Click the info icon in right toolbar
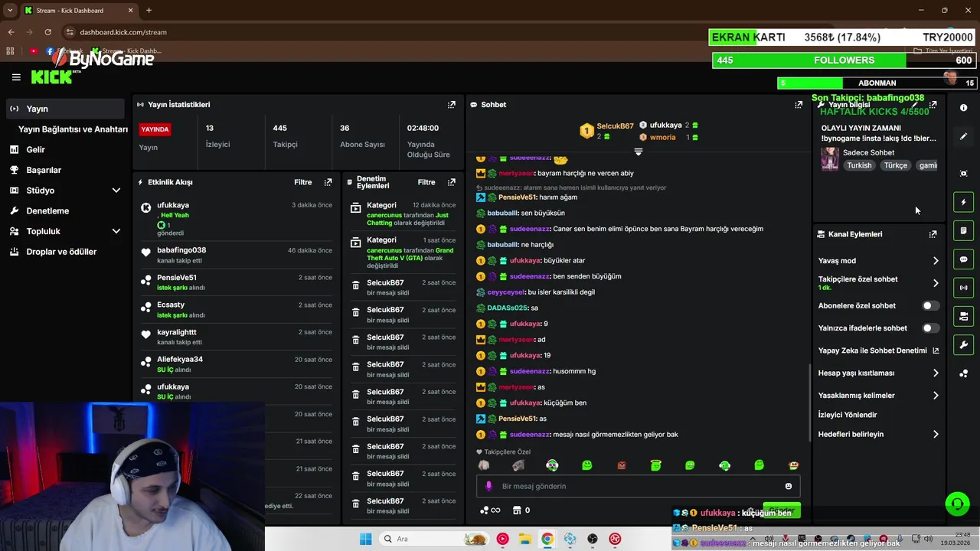The image size is (980, 551). pos(964,108)
